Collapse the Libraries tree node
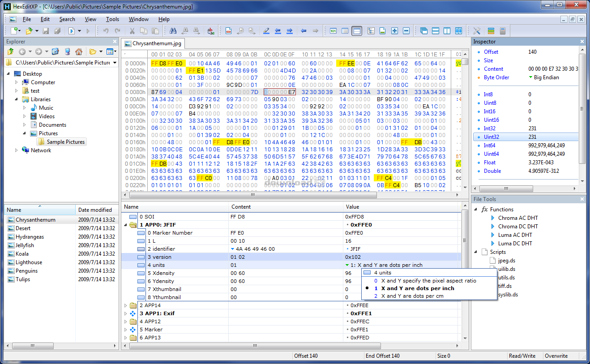The width and height of the screenshot is (590, 364). tap(17, 99)
